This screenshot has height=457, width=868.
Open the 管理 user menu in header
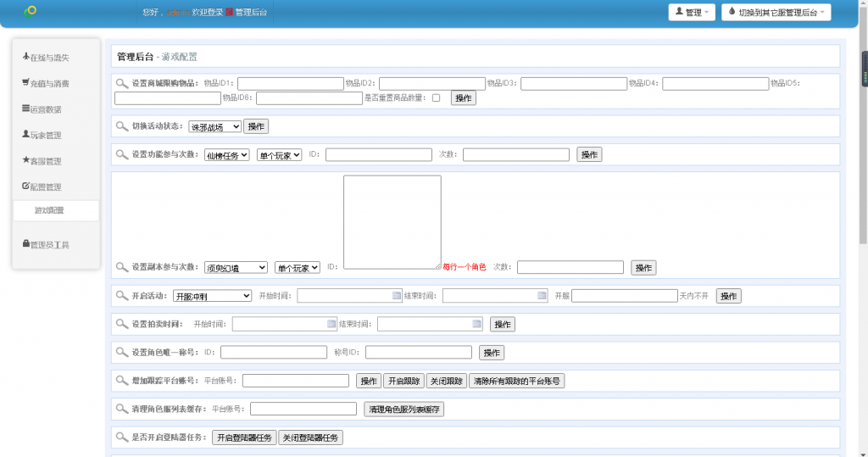pyautogui.click(x=693, y=12)
